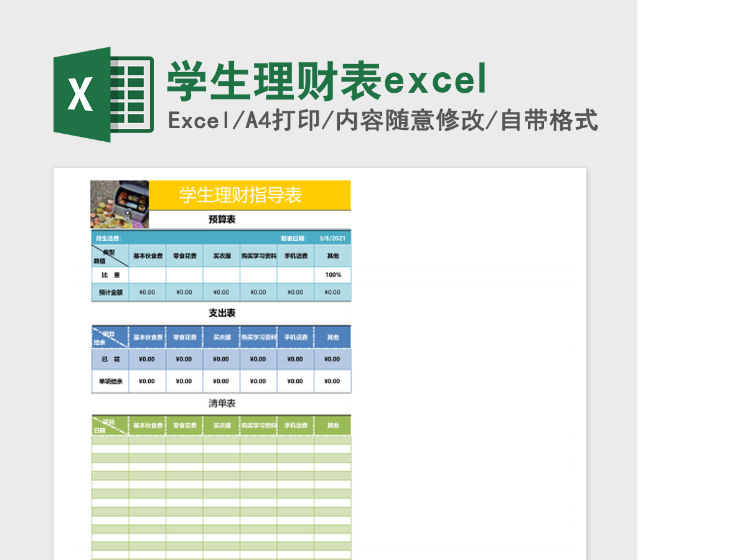Click the 类型/数值 diagonal header in 预算表
The height and width of the screenshot is (560, 747).
click(x=110, y=256)
